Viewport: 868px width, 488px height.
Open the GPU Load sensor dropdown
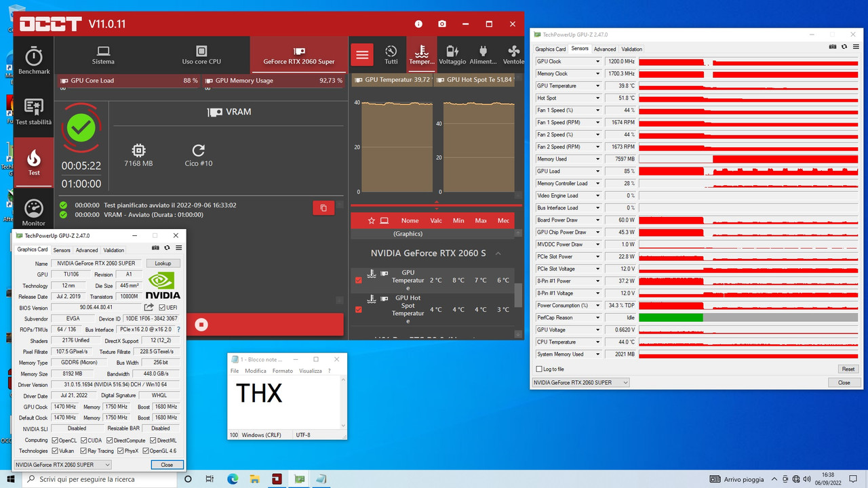click(597, 171)
